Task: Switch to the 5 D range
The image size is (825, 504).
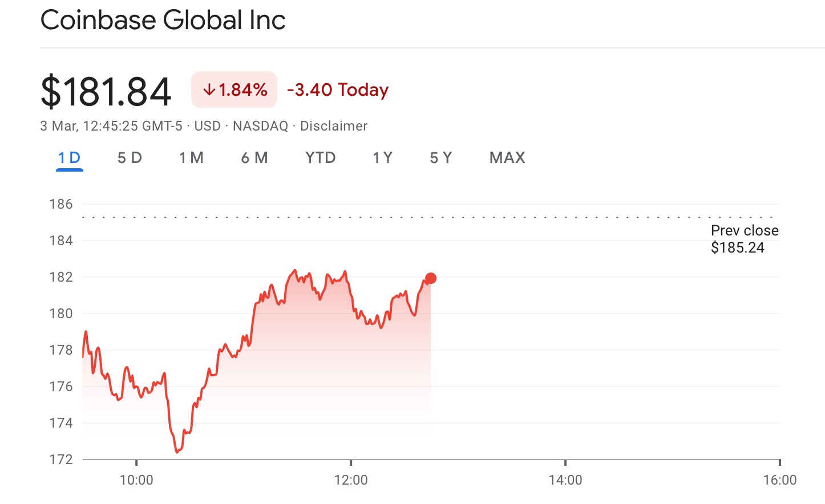Action: [x=129, y=158]
